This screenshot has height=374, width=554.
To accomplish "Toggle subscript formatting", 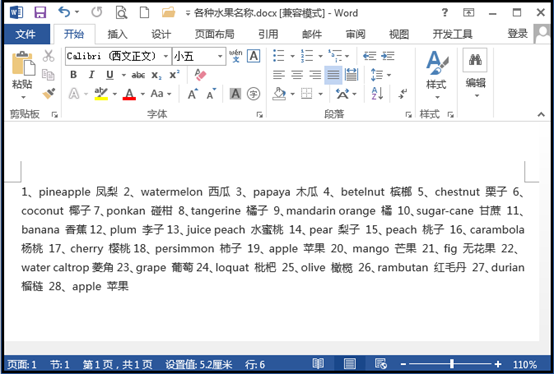I will click(x=157, y=75).
